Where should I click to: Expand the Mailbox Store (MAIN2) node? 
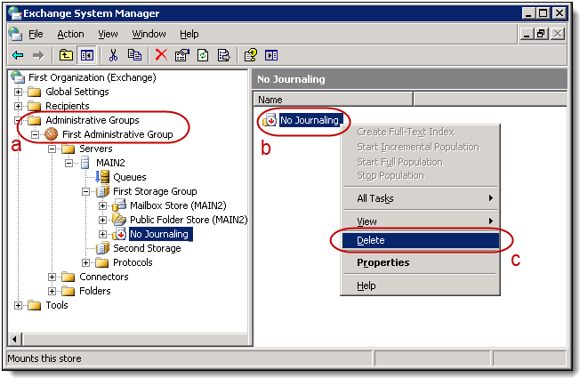point(102,205)
